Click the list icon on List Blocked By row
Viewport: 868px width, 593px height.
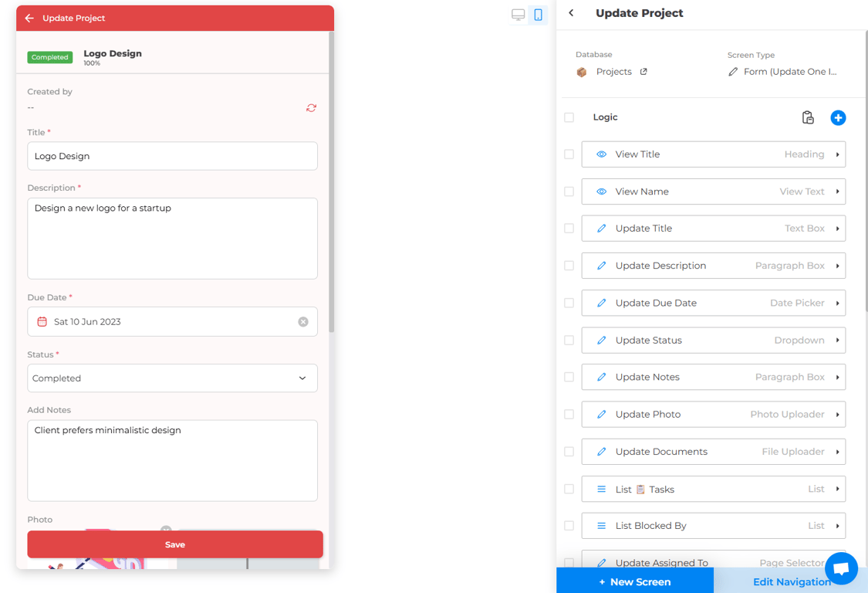tap(601, 525)
